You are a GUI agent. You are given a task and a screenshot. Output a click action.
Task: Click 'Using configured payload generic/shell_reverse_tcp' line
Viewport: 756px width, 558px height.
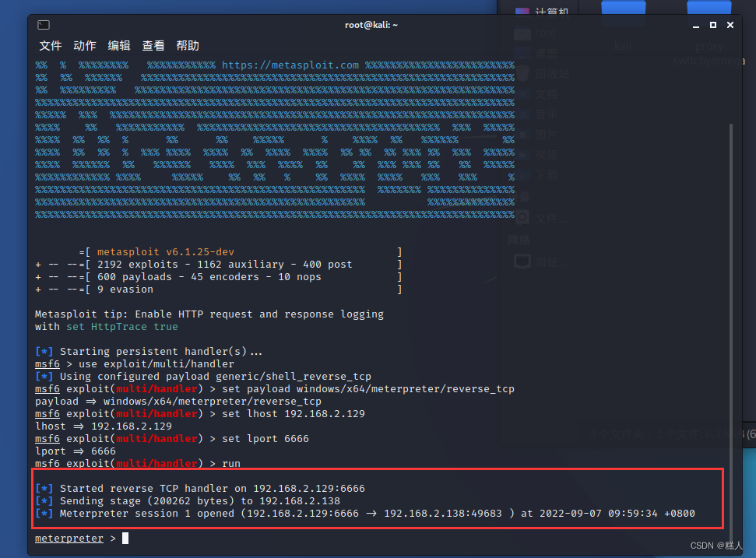point(203,377)
